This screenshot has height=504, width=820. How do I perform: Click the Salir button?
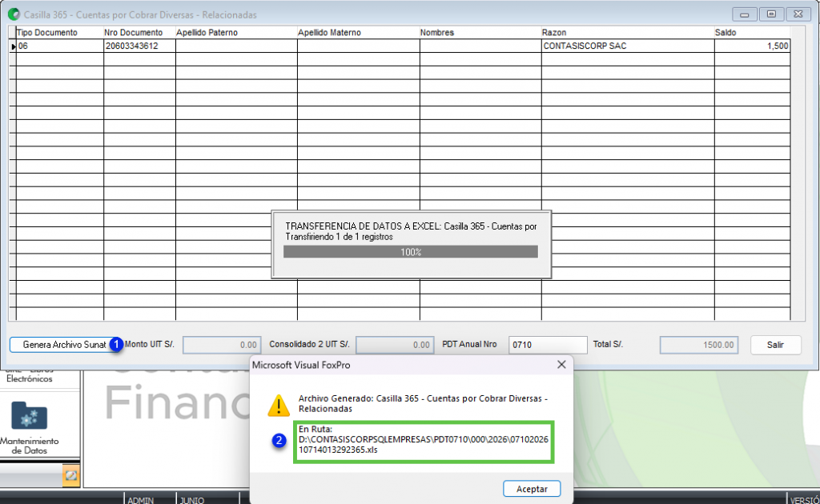coord(775,345)
